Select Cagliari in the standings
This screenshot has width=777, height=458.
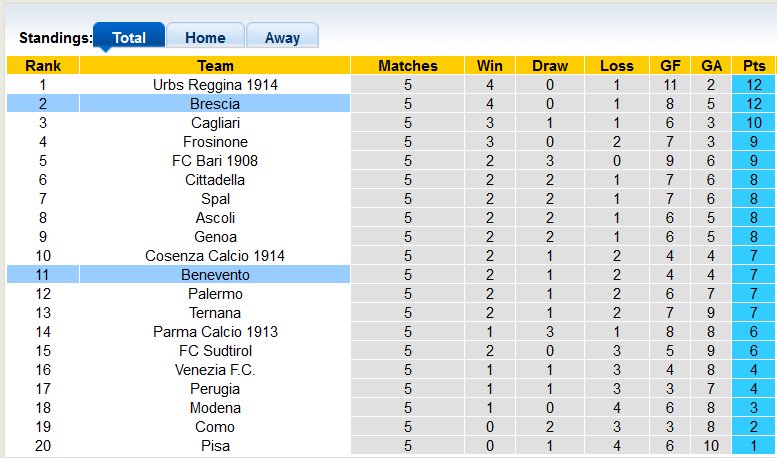tap(215, 123)
